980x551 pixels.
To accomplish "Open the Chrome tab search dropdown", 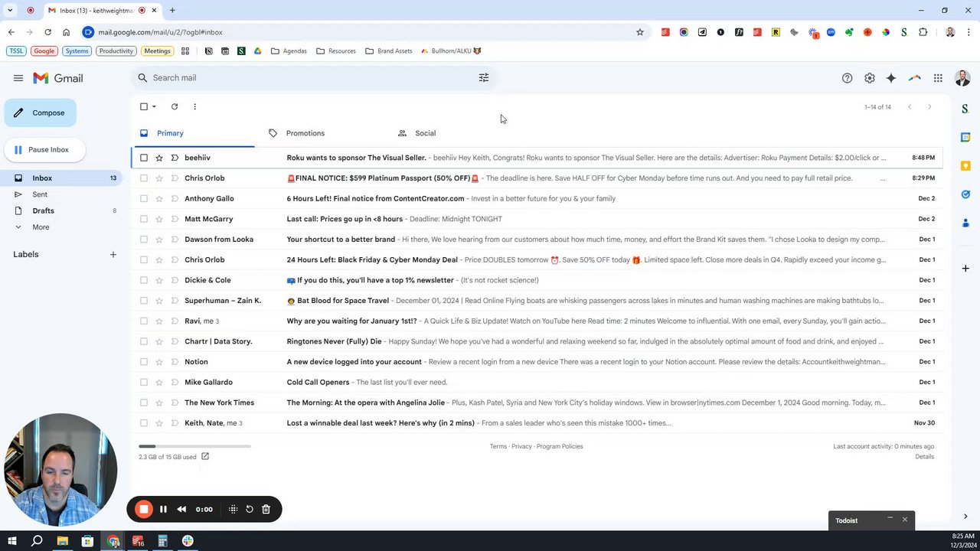I will click(10, 10).
